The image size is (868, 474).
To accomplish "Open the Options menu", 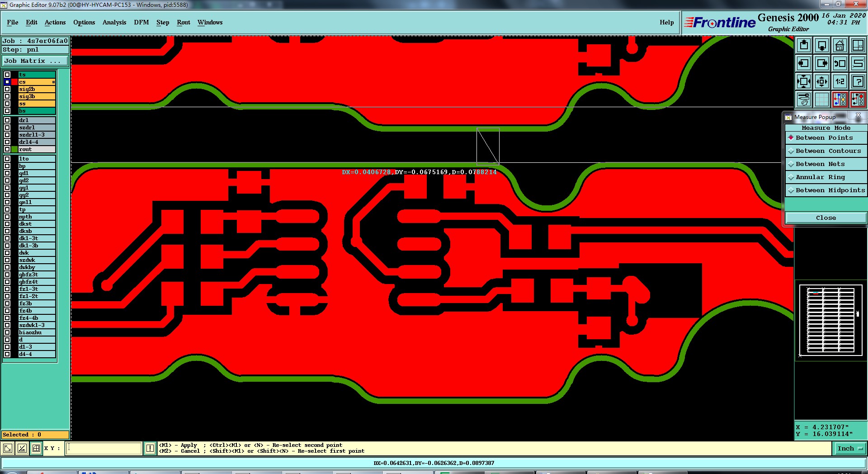I will (x=84, y=22).
